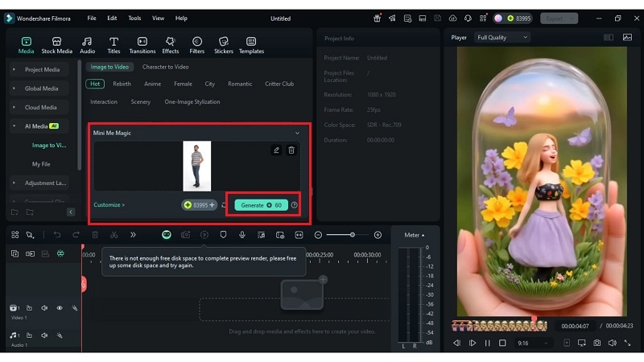The height and width of the screenshot is (362, 644).
Task: Open the 9:16 aspect ratio dropdown
Action: 534,343
